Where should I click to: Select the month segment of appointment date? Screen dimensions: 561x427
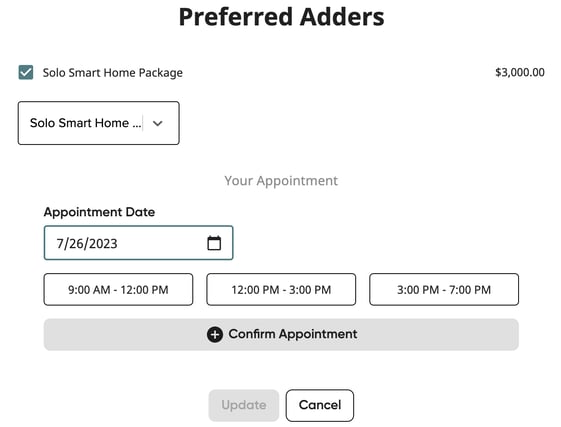[60, 244]
